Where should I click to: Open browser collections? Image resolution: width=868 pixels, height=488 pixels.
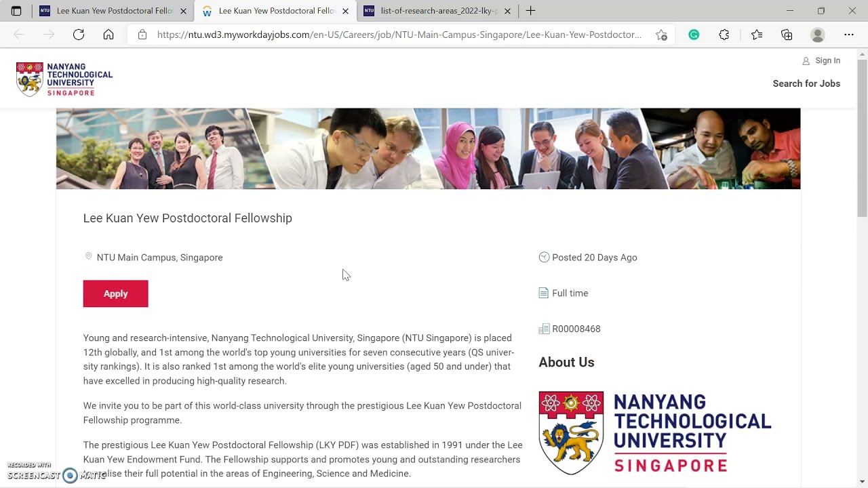(787, 35)
